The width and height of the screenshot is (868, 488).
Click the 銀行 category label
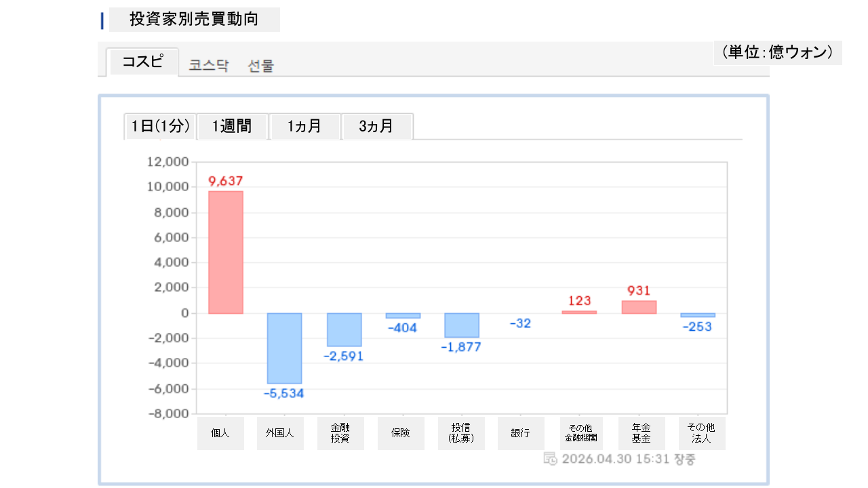(x=521, y=433)
